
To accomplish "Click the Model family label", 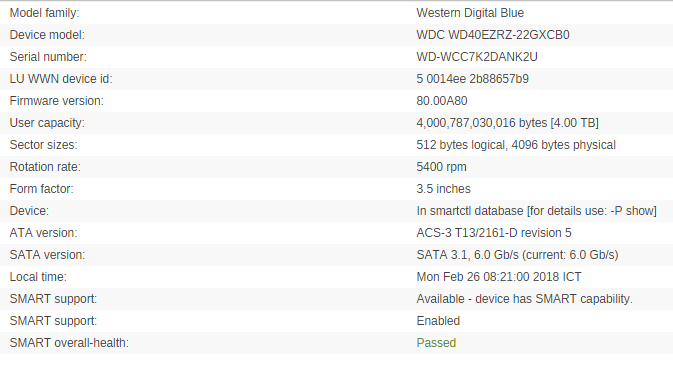I will [x=44, y=13].
